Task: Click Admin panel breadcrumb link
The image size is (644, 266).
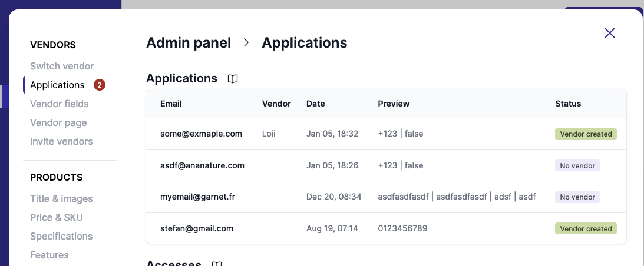Action: pyautogui.click(x=189, y=43)
